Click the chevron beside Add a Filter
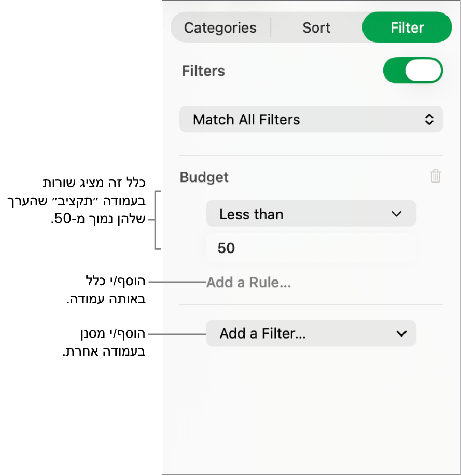The image size is (461, 476). coord(401,333)
